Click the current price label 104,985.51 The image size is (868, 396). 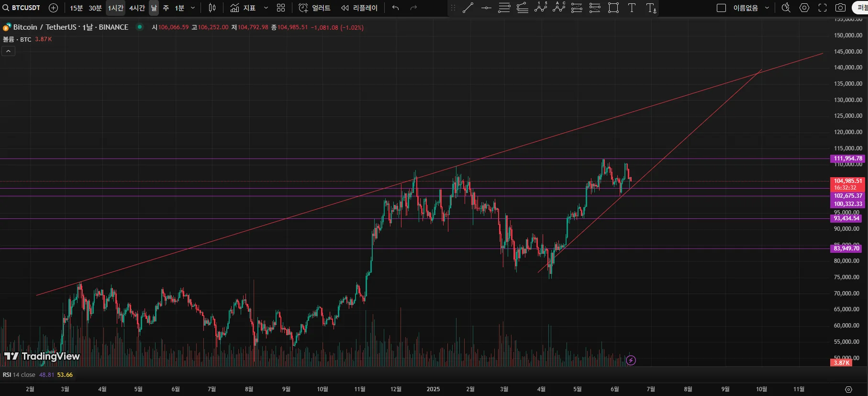click(848, 181)
